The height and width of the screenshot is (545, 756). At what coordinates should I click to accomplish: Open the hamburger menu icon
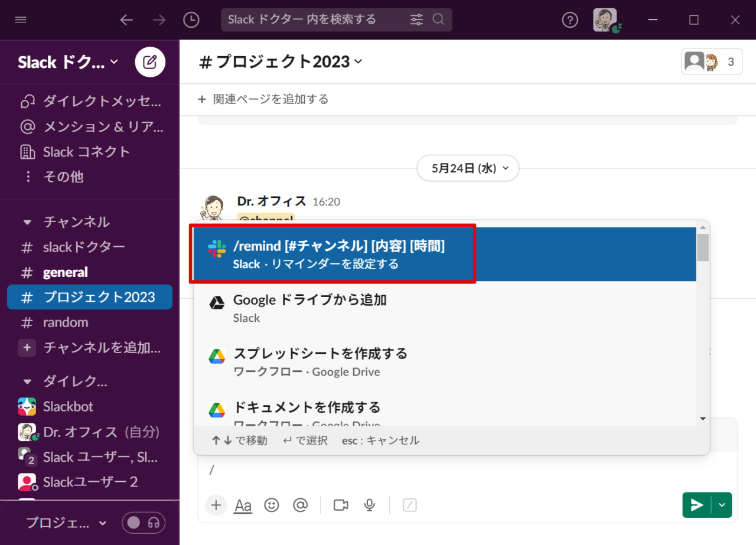point(21,20)
